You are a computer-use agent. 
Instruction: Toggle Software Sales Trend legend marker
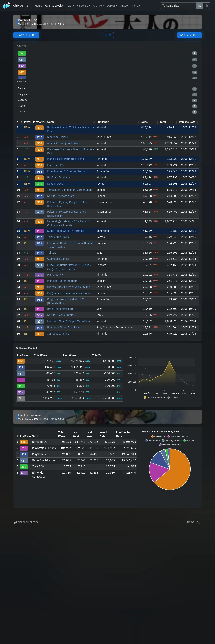click(145, 398)
